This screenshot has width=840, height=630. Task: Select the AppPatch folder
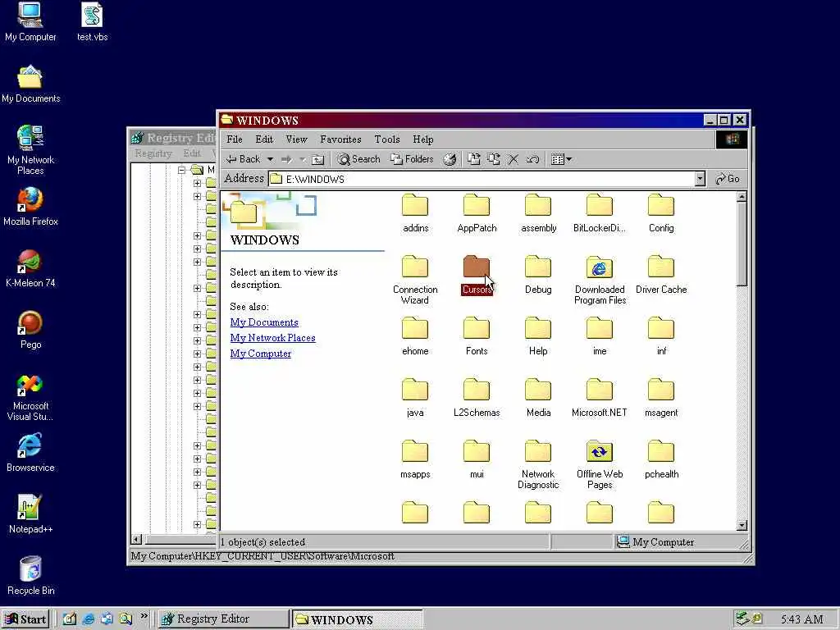click(477, 213)
